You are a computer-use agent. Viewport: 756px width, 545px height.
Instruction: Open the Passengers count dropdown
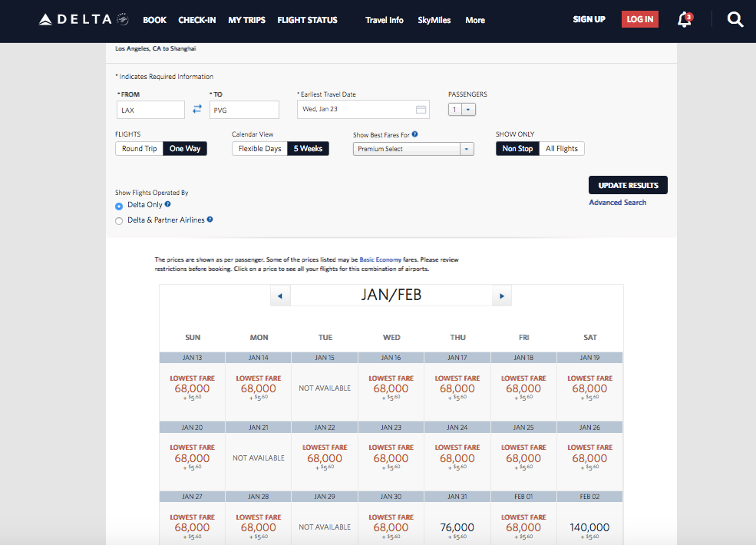[x=463, y=110]
